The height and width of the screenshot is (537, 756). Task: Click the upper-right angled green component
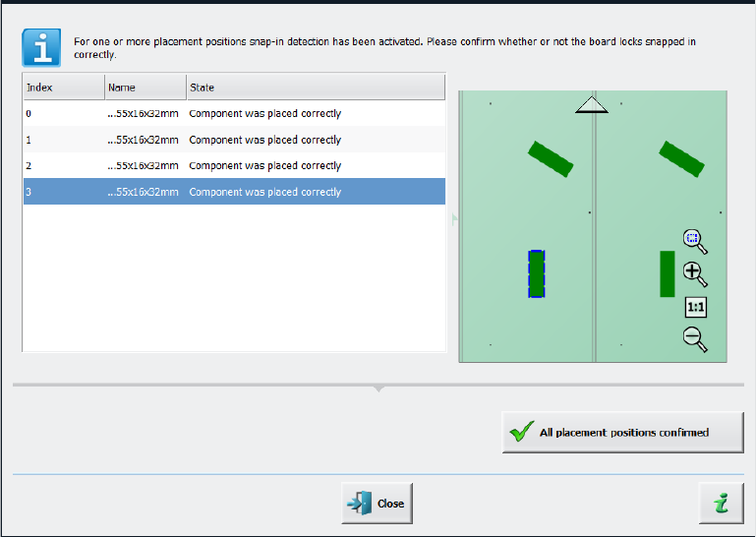pos(681,158)
